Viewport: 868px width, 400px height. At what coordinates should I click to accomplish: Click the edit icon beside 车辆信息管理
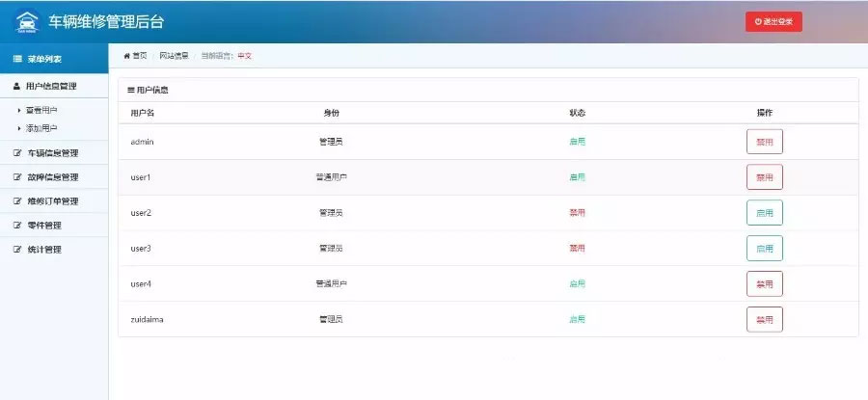tap(16, 153)
